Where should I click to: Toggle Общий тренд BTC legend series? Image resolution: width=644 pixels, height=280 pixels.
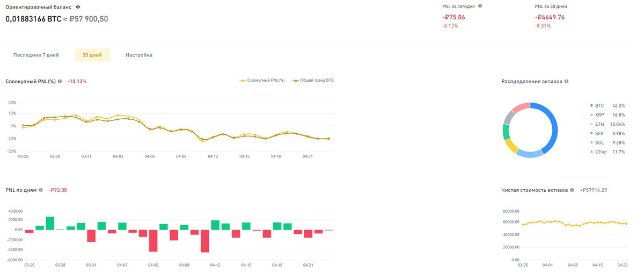click(313, 81)
